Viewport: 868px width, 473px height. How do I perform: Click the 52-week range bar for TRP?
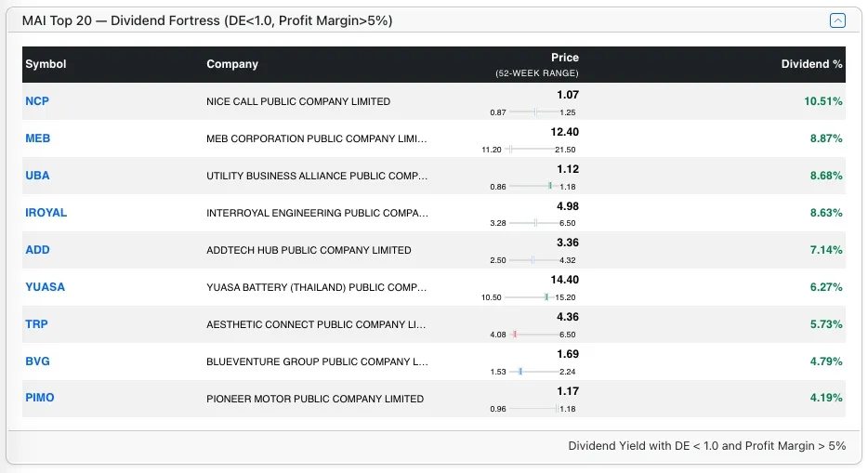(x=533, y=335)
